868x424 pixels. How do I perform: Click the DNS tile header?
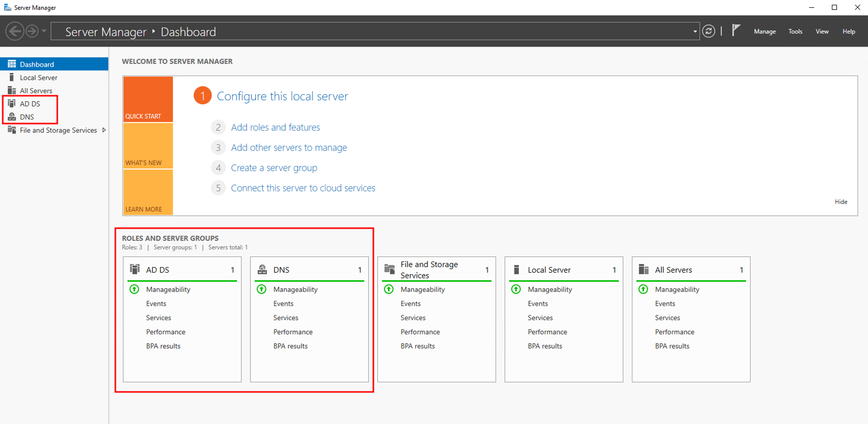281,270
